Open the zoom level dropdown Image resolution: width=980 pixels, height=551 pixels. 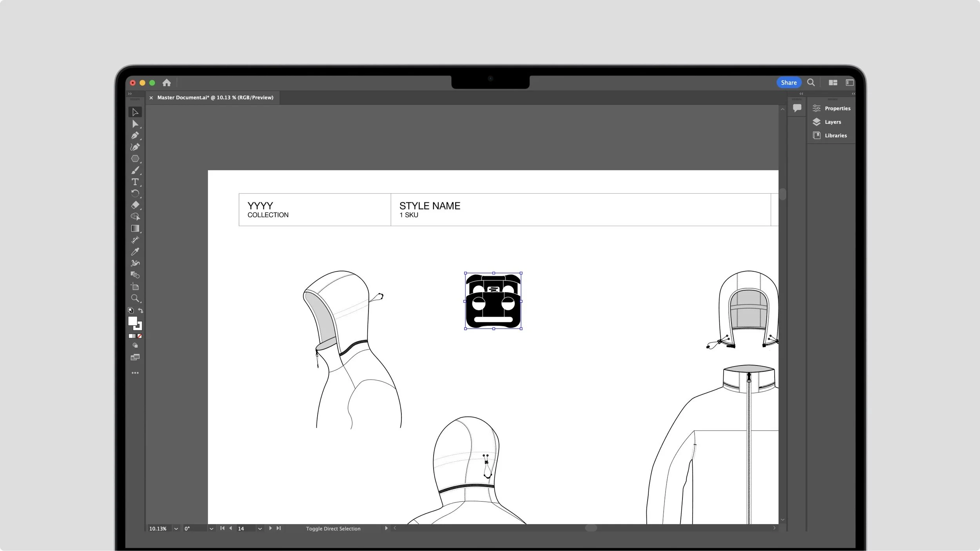(x=176, y=529)
